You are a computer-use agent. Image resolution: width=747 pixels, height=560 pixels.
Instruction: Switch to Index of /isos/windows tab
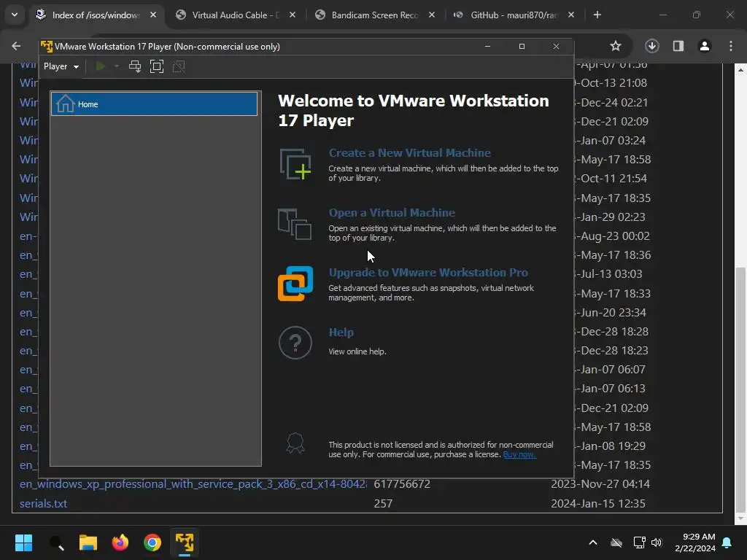coord(96,15)
